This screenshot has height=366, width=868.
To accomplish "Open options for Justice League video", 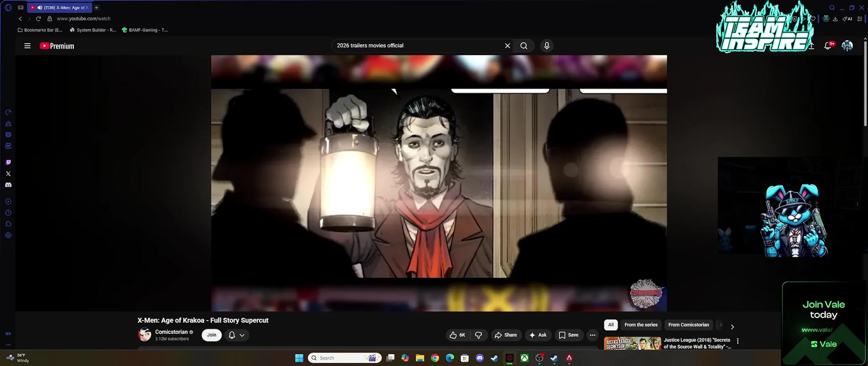I will pyautogui.click(x=738, y=341).
